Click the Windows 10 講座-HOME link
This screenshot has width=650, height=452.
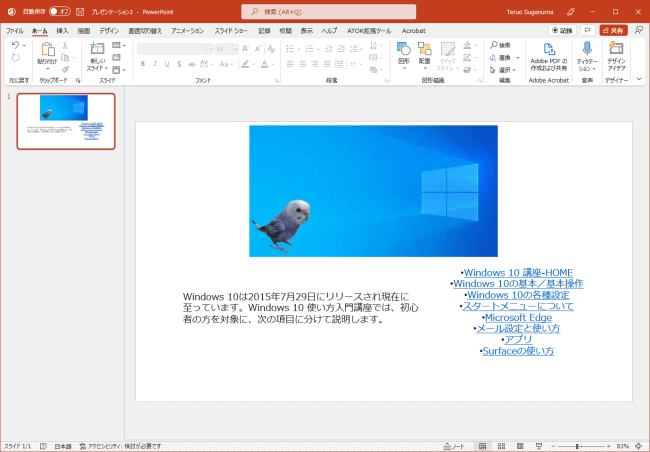(x=518, y=272)
